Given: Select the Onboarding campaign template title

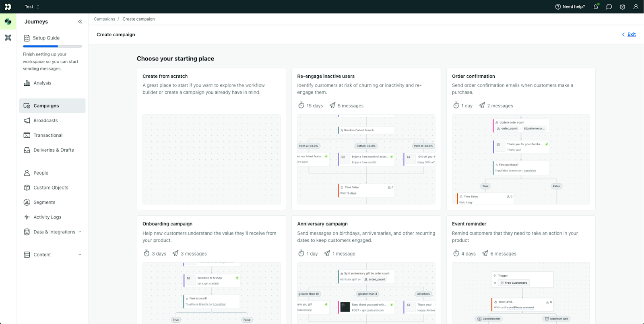Looking at the screenshot, I should (167, 224).
